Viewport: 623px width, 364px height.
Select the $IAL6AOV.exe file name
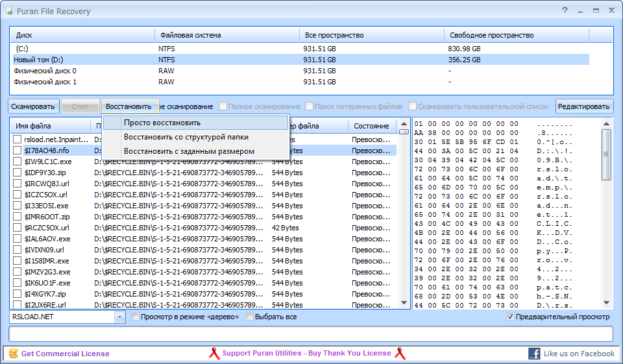pyautogui.click(x=47, y=239)
